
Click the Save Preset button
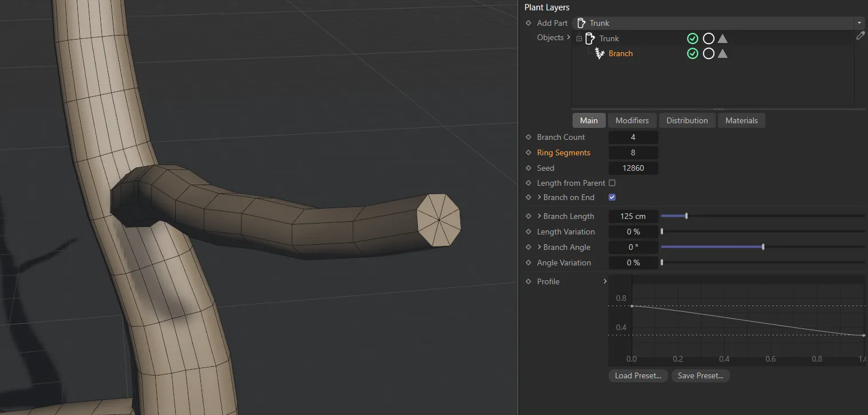point(700,375)
